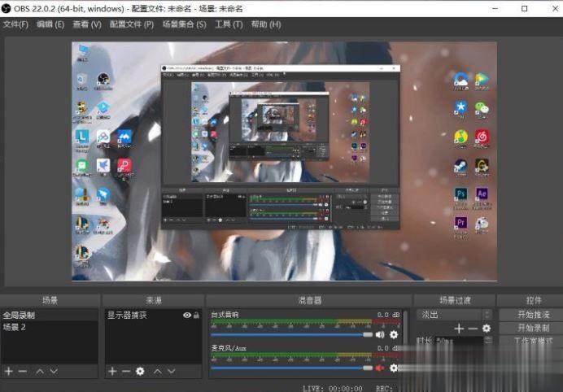Open source properties gear in Sources panel
This screenshot has width=563, height=392.
click(140, 371)
